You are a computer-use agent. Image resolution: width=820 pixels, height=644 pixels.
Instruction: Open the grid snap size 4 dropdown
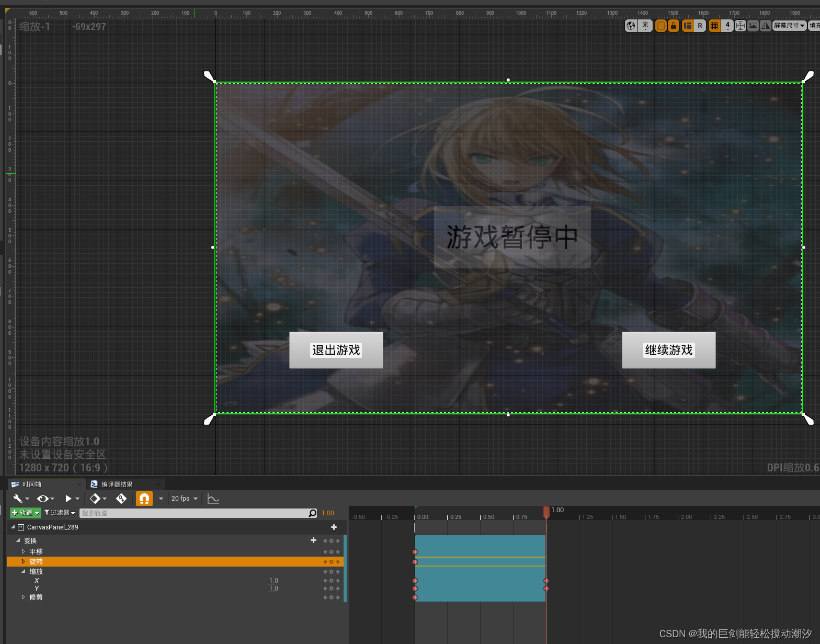tap(727, 26)
